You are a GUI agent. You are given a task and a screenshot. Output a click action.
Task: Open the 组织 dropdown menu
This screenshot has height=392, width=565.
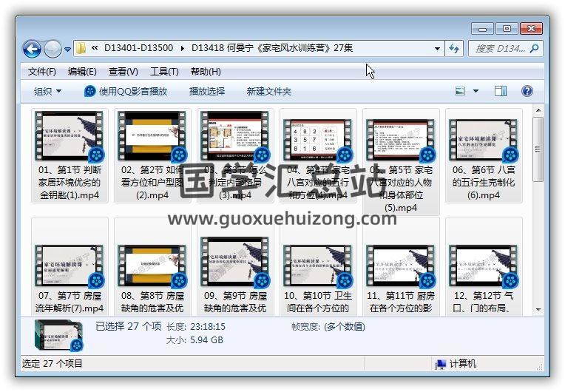47,91
